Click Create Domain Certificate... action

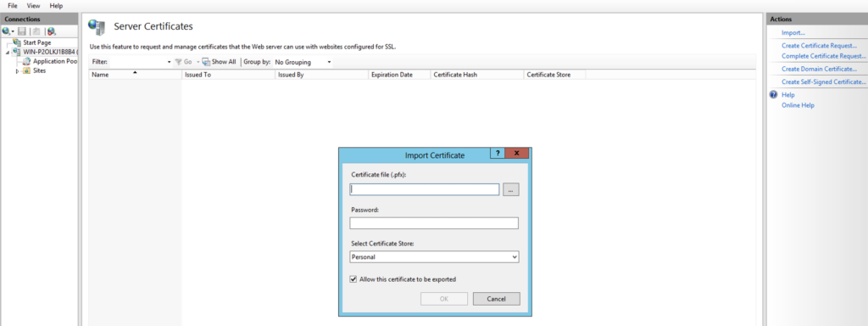[x=819, y=70]
